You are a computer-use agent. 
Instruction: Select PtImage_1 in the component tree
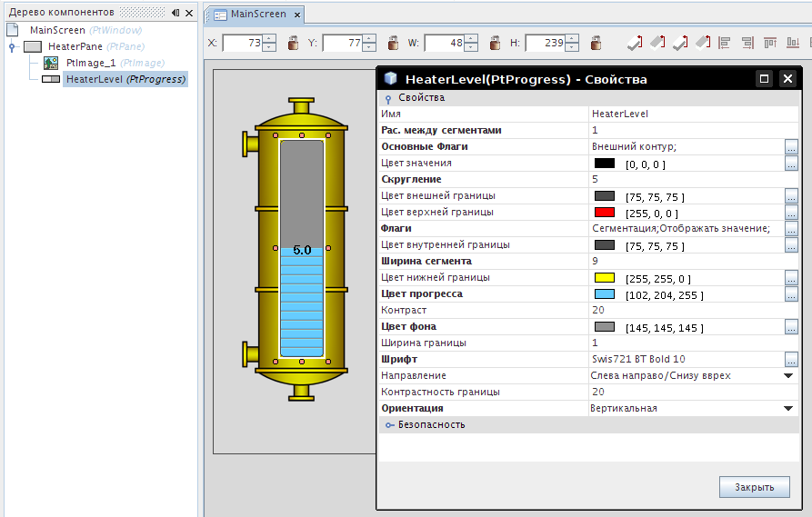pyautogui.click(x=115, y=63)
